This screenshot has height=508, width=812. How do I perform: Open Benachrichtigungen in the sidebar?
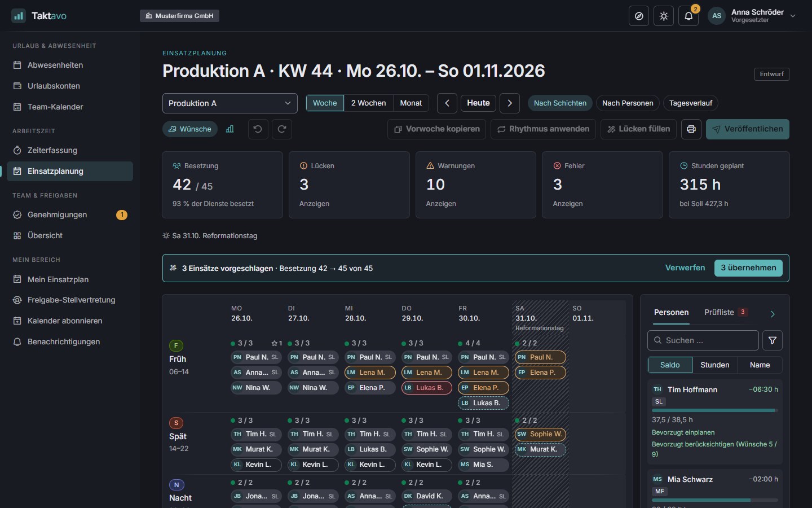point(70,341)
